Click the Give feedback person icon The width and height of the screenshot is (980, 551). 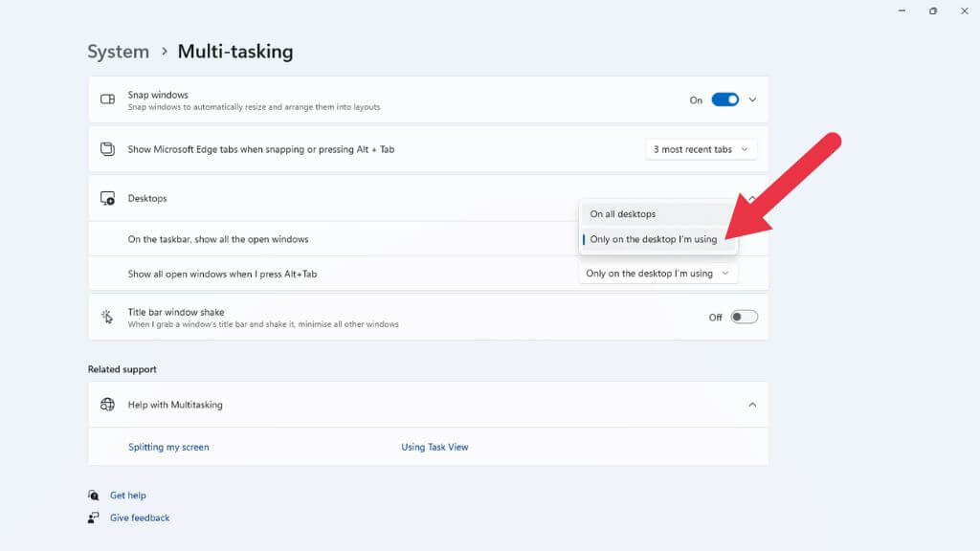pos(94,518)
